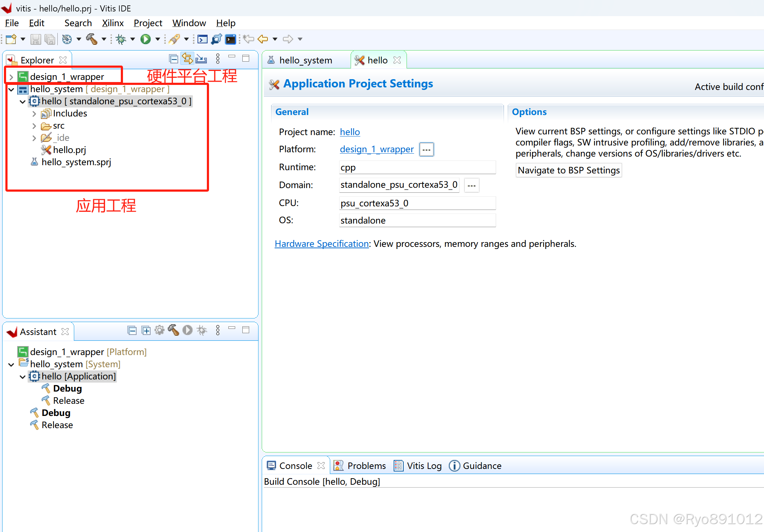Open the dropdown arrow next to the Run button
The width and height of the screenshot is (764, 532).
click(x=157, y=39)
